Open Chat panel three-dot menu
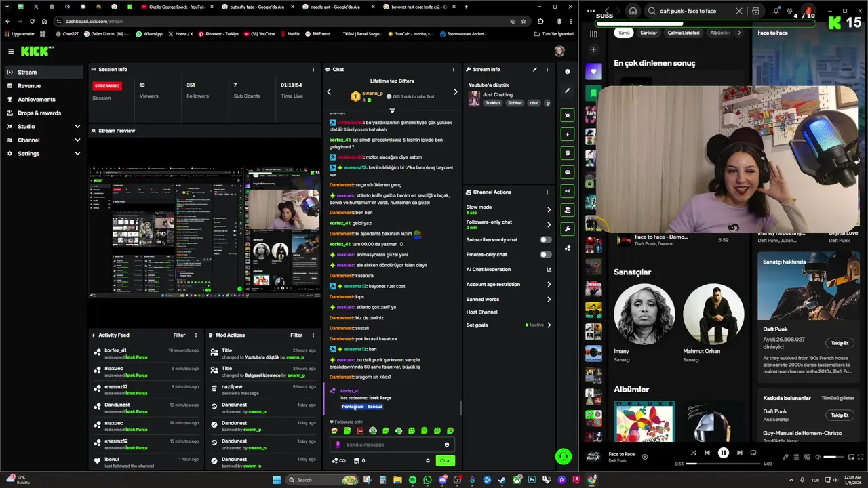 (x=454, y=69)
